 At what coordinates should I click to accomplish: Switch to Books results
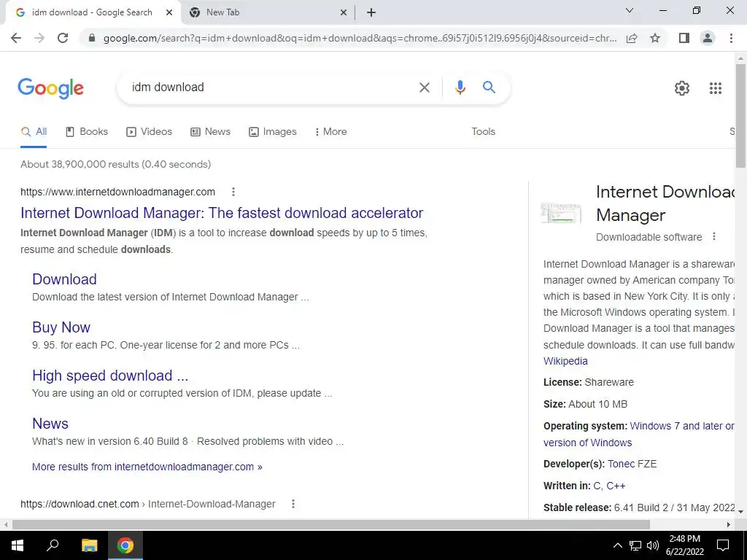pyautogui.click(x=86, y=131)
